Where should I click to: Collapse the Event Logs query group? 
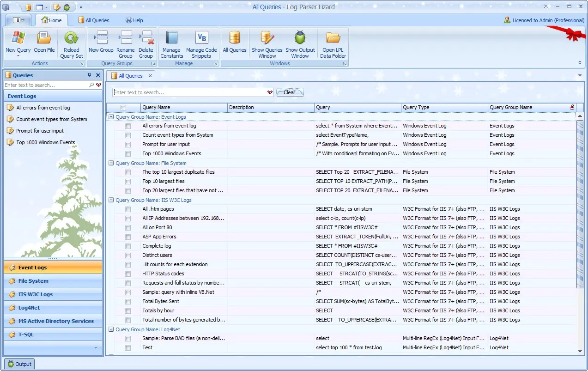coord(111,117)
